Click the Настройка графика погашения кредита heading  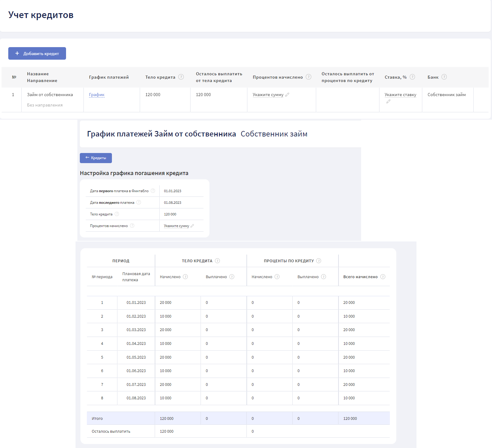point(134,173)
